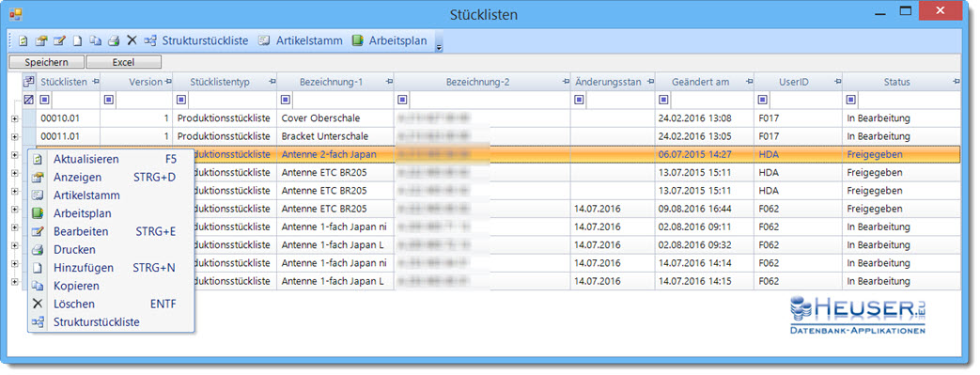Click the edit pencil icon in the toolbar
The width and height of the screenshot is (980, 375).
click(x=59, y=41)
